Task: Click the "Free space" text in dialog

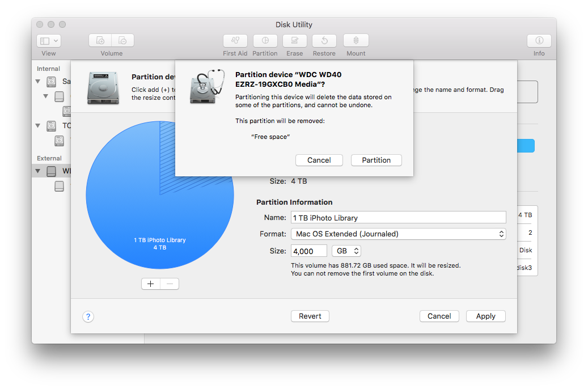Action: point(270,137)
